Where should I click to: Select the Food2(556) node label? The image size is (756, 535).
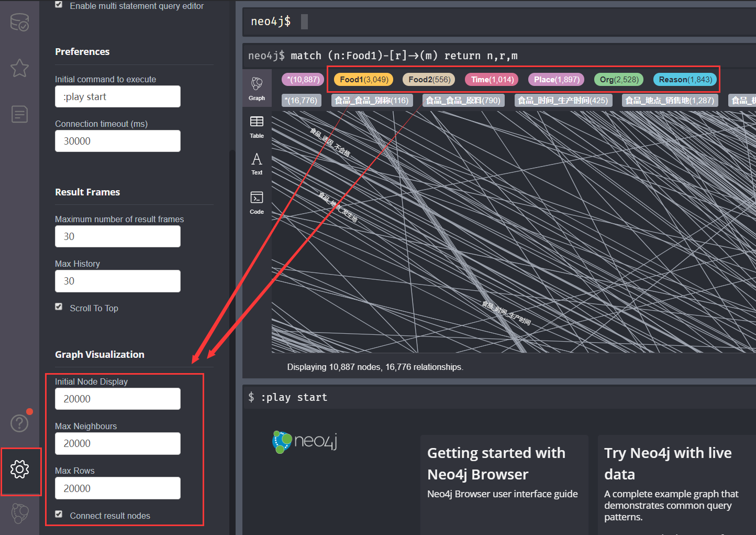(429, 80)
